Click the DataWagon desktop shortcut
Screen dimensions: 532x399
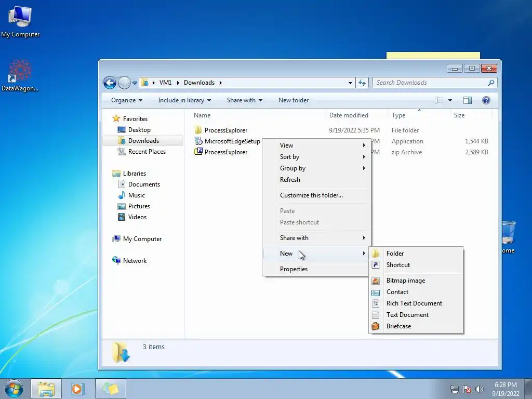(x=20, y=75)
